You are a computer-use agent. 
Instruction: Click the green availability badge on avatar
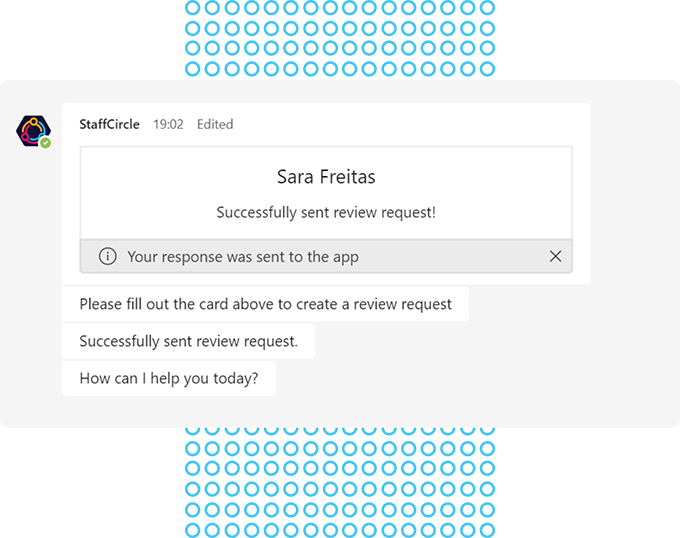[x=46, y=143]
